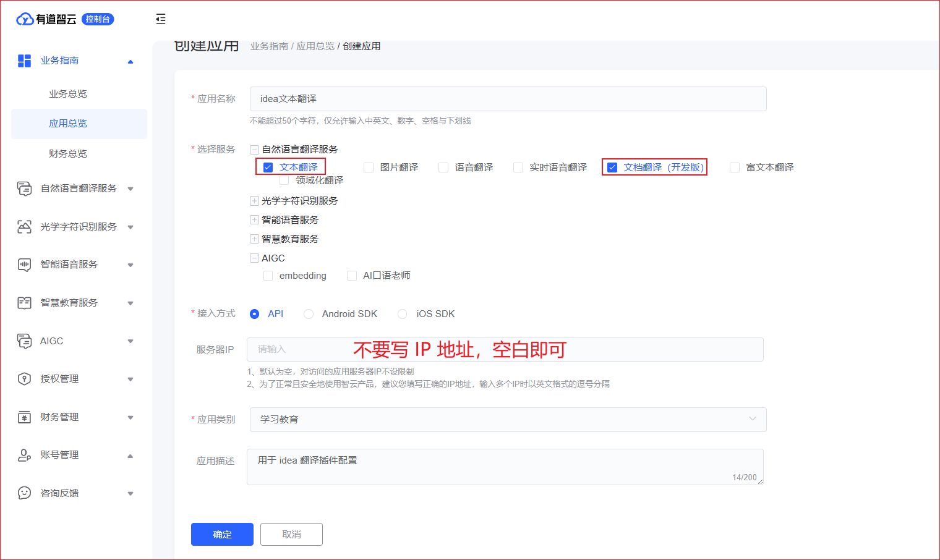Select the Android SDK radio button

point(309,314)
